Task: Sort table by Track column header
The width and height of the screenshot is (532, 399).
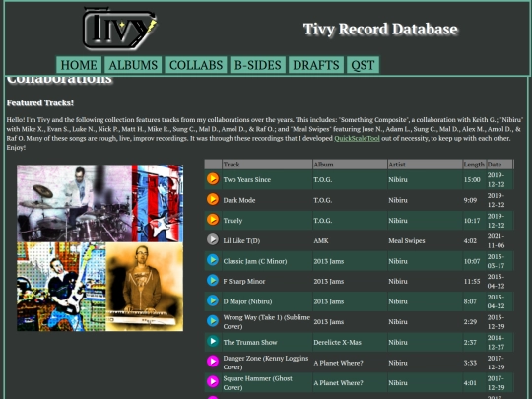Action: click(267, 165)
